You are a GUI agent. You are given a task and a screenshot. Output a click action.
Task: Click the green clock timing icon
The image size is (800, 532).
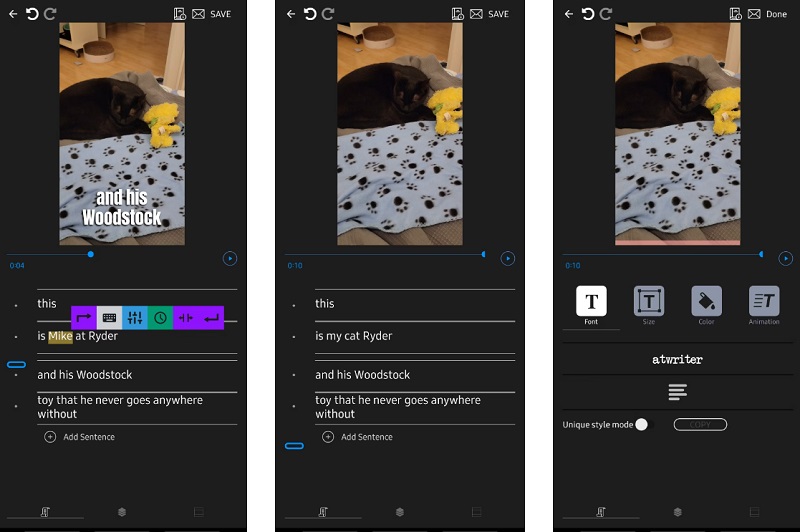point(160,318)
